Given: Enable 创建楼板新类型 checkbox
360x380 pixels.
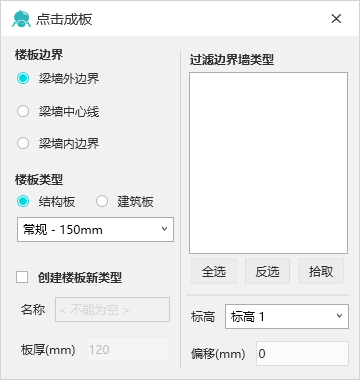Looking at the screenshot, I should pos(22,277).
